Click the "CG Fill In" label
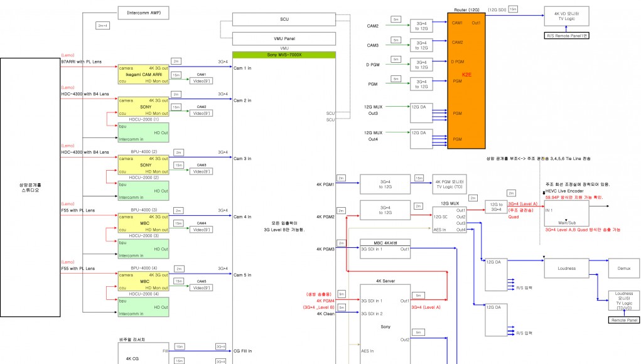Viewport: 641px width, 364px height. [x=242, y=351]
